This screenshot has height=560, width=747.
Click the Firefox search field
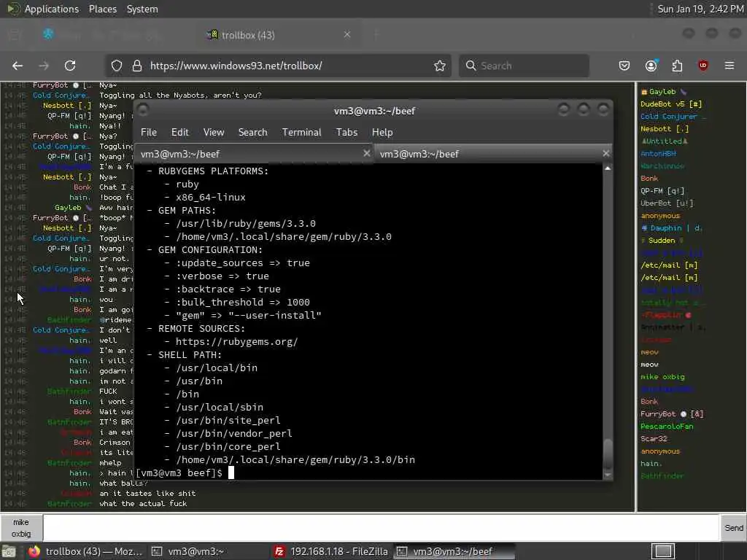tap(524, 66)
